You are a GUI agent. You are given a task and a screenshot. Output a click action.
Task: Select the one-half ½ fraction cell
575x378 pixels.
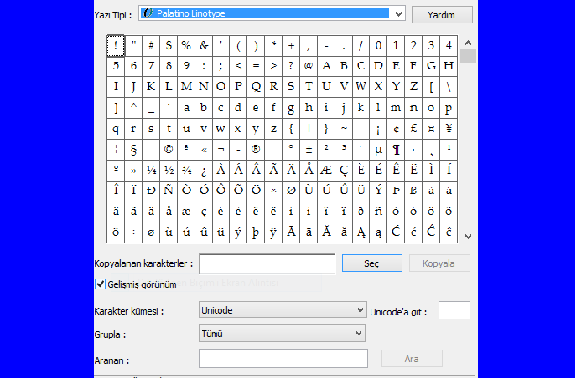point(168,170)
